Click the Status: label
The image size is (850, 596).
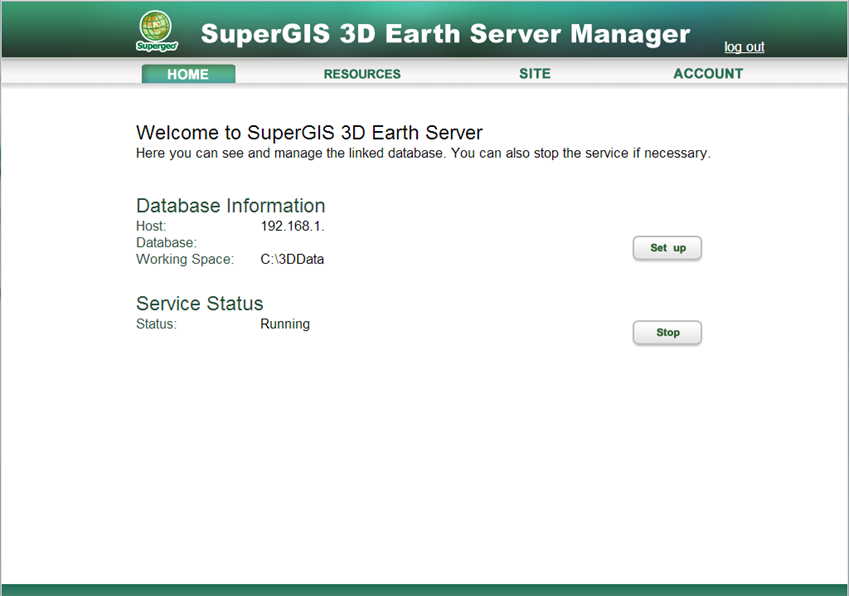(157, 324)
